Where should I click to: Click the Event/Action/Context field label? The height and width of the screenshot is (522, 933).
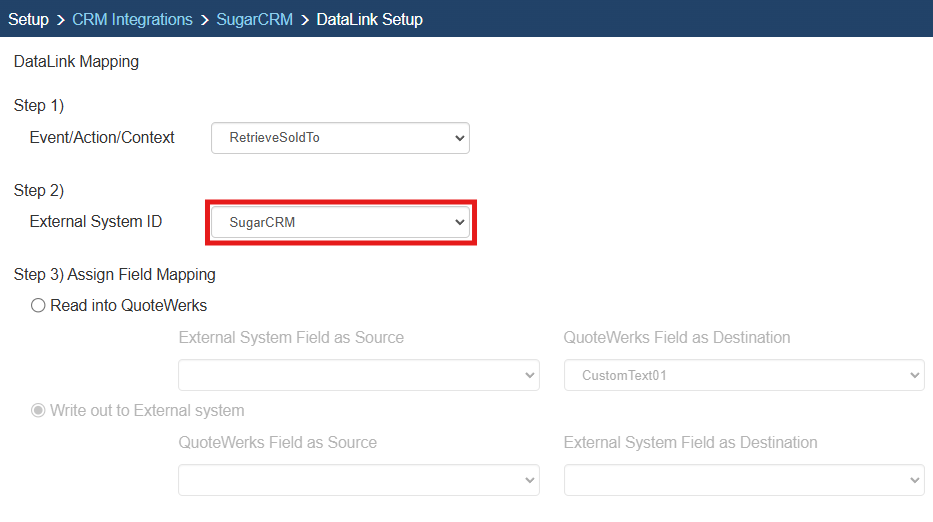click(x=102, y=138)
